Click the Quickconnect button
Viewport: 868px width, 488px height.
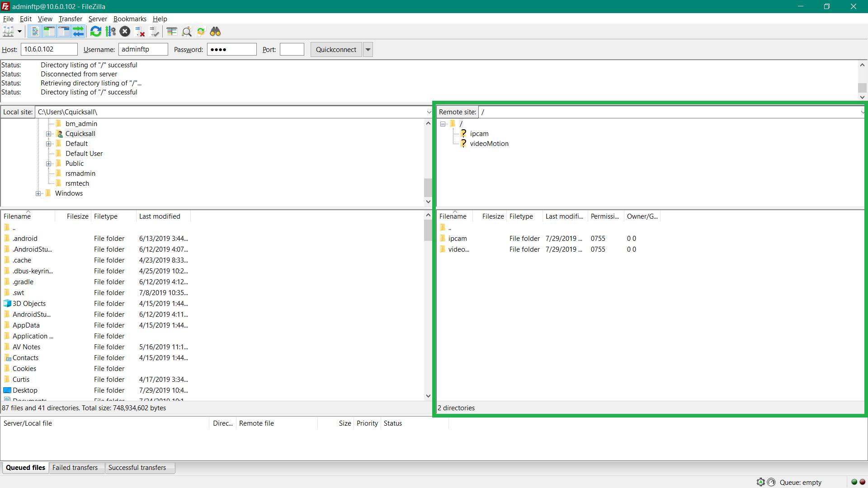[x=336, y=50]
